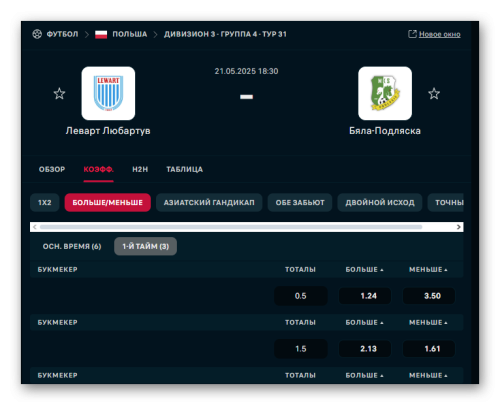Click the horizontal scrollbar right arrow
This screenshot has width=500, height=405.
(459, 227)
